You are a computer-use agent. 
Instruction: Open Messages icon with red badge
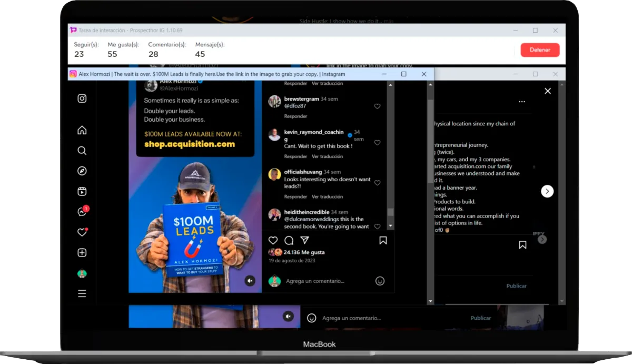coord(83,211)
